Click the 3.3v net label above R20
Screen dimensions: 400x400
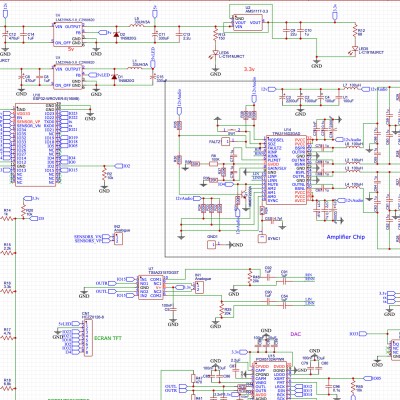pyautogui.click(x=32, y=198)
